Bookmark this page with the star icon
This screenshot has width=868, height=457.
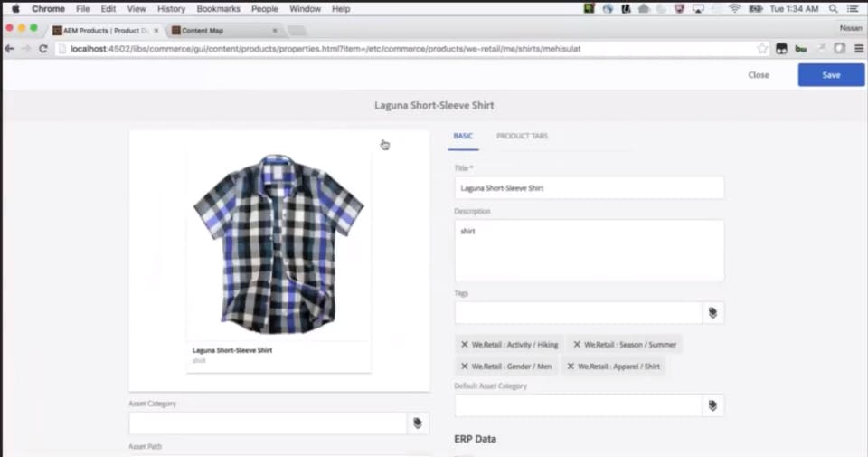tap(762, 49)
